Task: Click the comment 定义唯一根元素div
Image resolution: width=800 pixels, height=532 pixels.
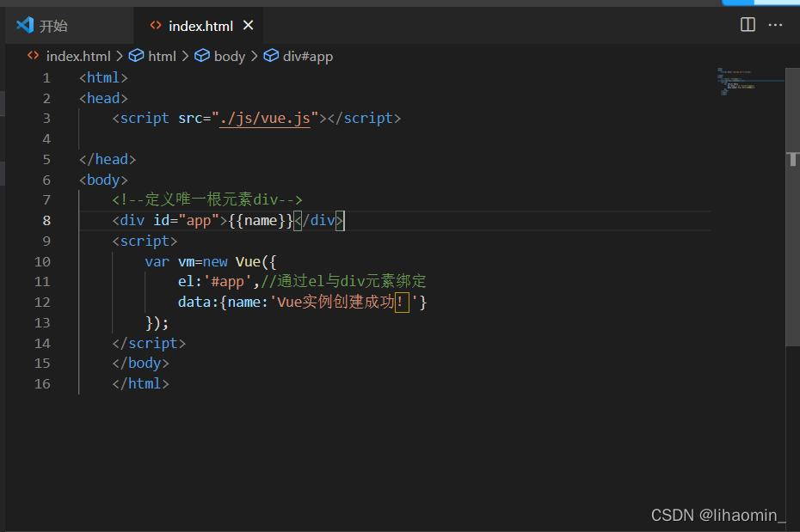Action: click(207, 199)
